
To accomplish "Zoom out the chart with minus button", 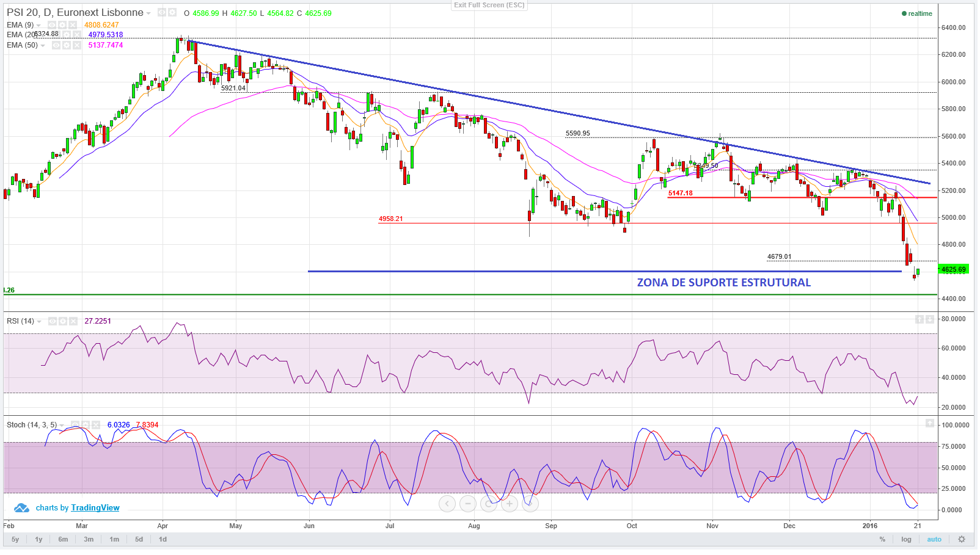I will [x=468, y=504].
